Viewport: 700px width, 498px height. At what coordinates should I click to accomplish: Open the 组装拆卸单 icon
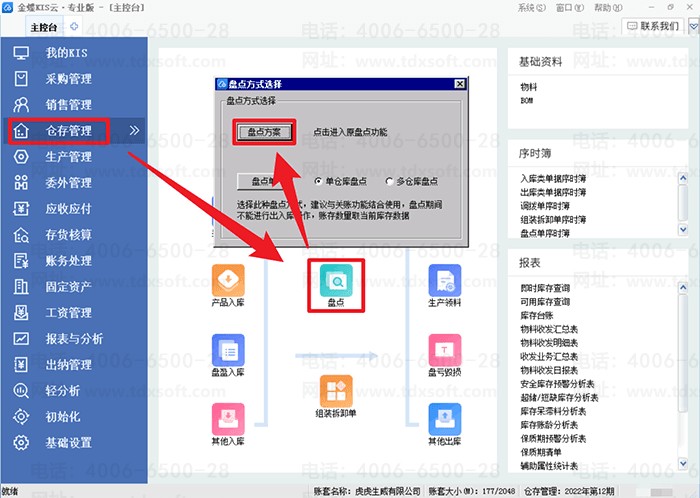click(336, 392)
